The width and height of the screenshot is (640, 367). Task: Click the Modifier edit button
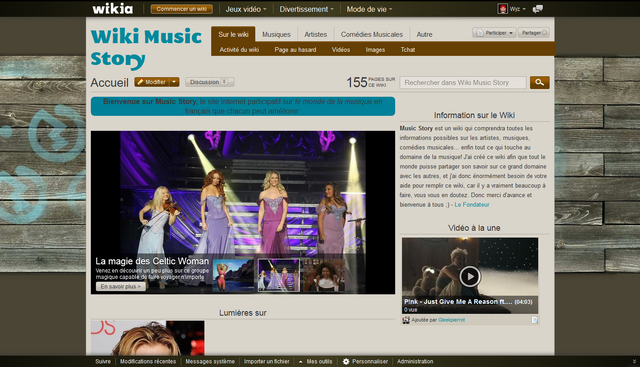[x=151, y=82]
